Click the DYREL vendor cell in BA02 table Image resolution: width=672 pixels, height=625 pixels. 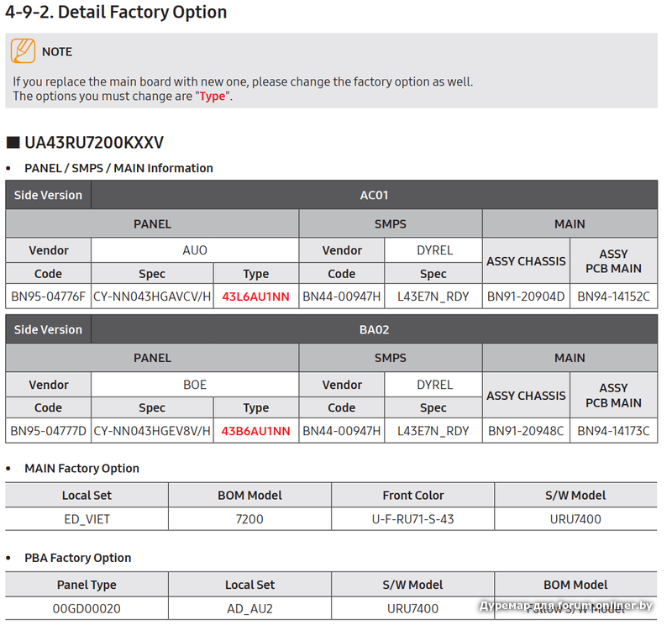click(434, 385)
